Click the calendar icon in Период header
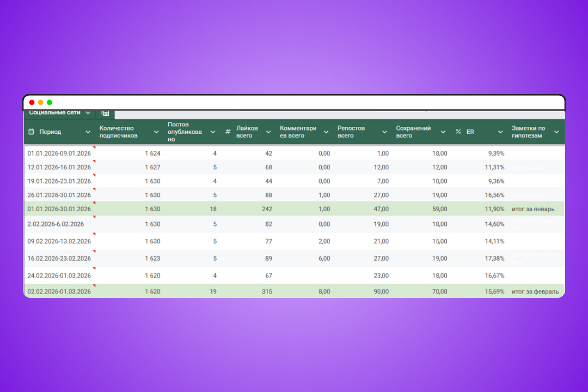588x392 pixels. tap(31, 132)
